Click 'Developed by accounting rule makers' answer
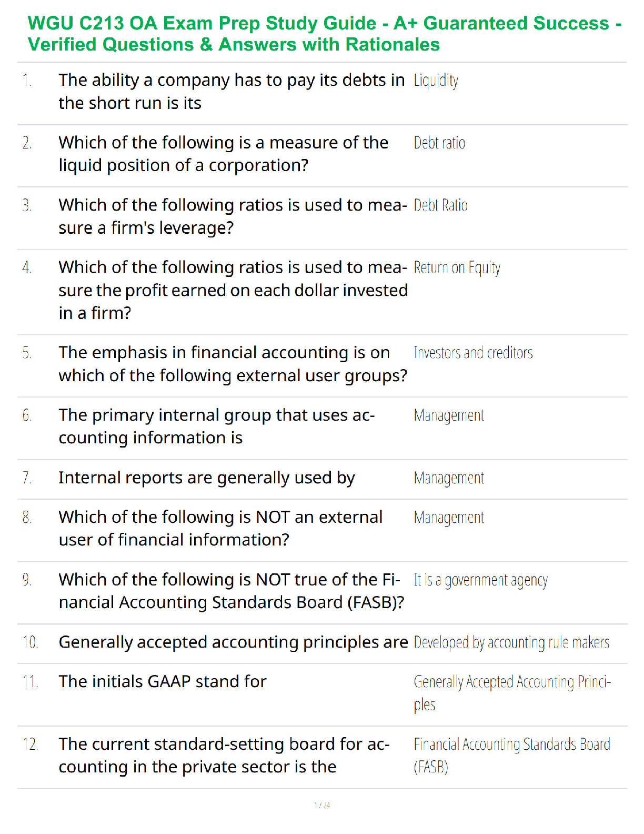Screen dimensions: 644x834 pos(511,643)
